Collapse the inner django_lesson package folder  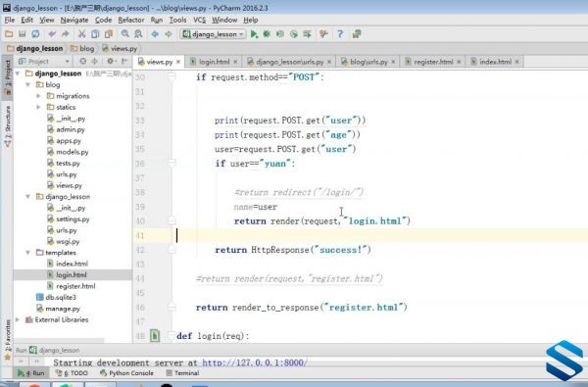pyautogui.click(x=28, y=197)
